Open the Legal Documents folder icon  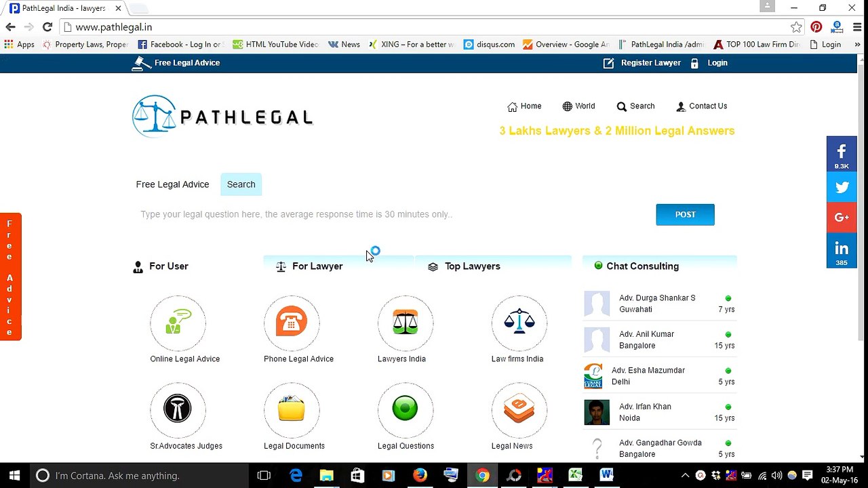[292, 410]
